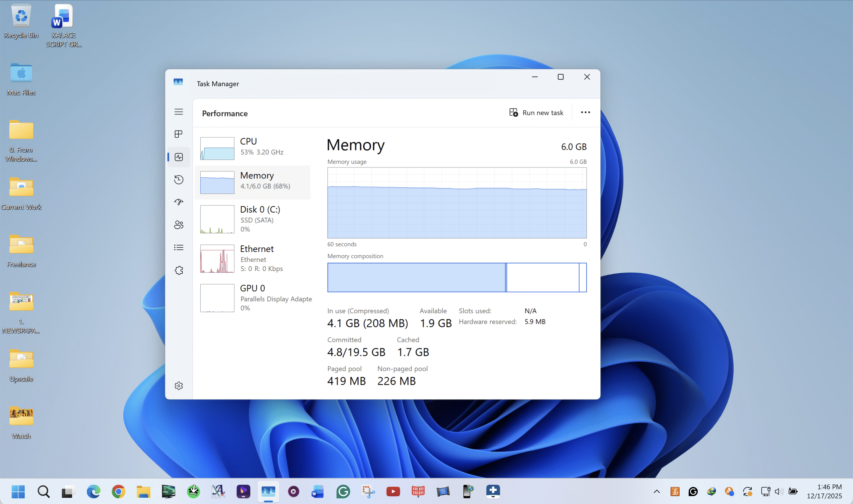
Task: Click the Standby section of memory composition bar
Action: (543, 278)
